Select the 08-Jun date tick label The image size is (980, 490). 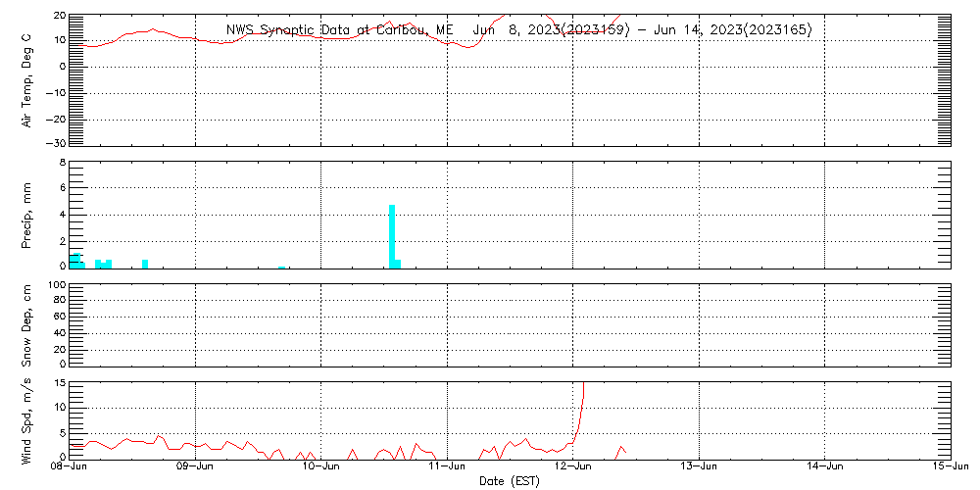[71, 468]
